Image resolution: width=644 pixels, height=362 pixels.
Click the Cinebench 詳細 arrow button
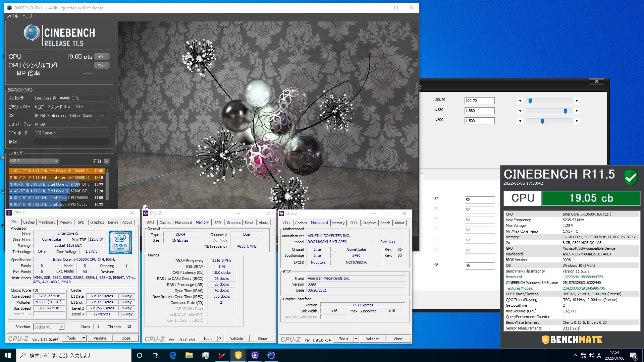coord(107,161)
